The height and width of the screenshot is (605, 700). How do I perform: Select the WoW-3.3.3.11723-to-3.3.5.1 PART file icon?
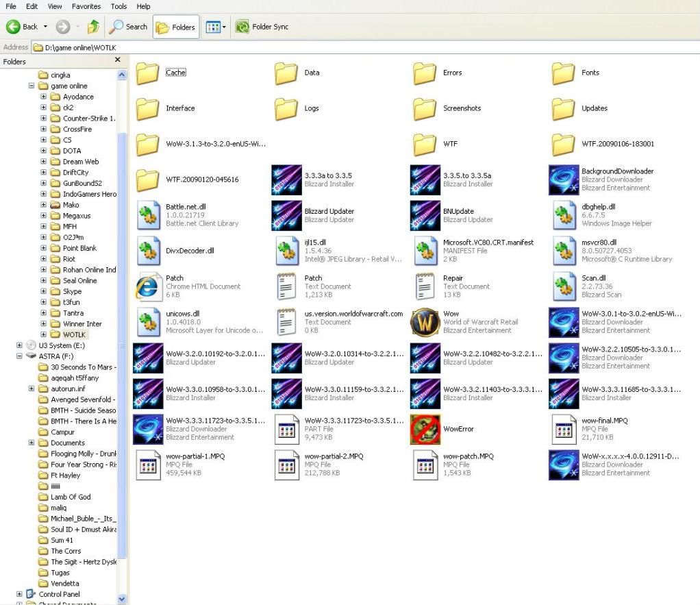(286, 429)
